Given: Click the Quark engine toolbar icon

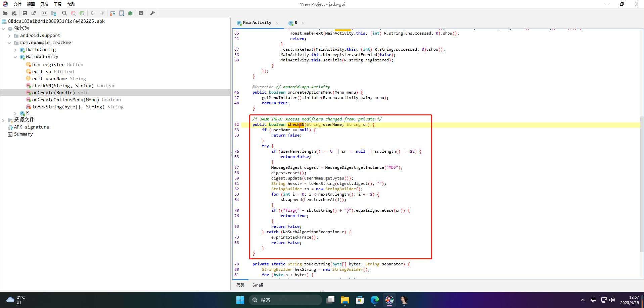Looking at the screenshot, I should [122, 13].
